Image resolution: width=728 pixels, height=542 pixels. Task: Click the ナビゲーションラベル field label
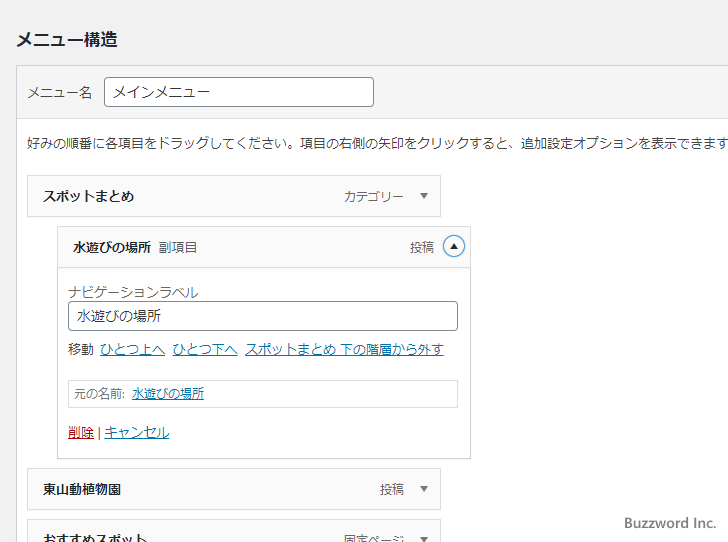point(133,292)
